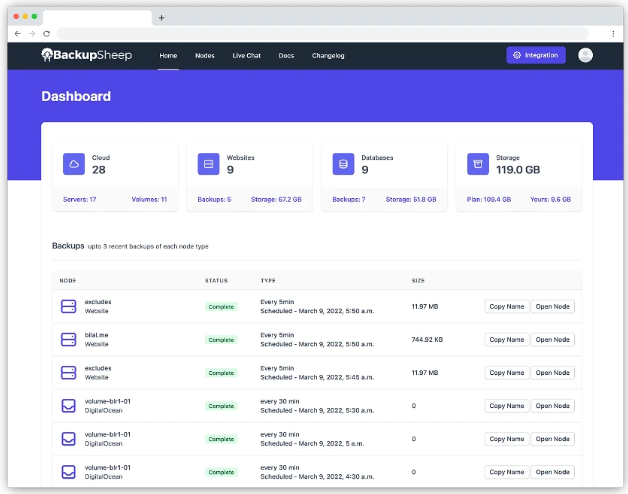This screenshot has height=494, width=628.
Task: Open Live Chat from the navbar
Action: 247,56
